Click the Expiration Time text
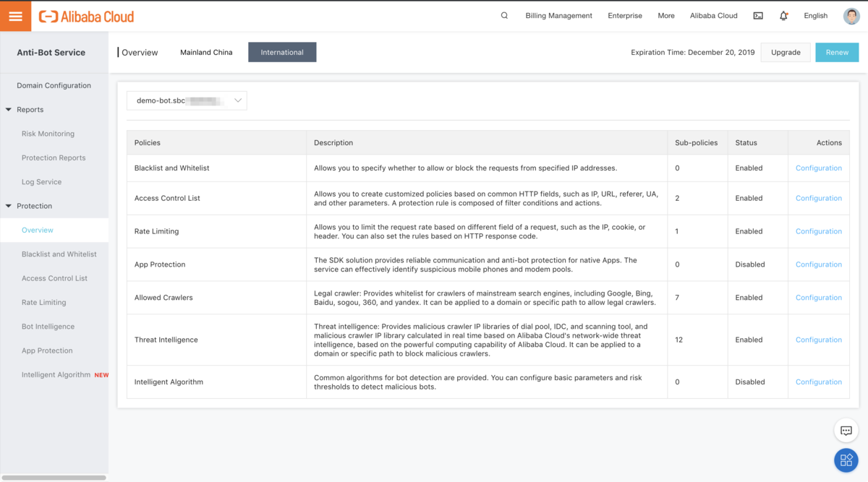The width and height of the screenshot is (868, 482). point(693,52)
